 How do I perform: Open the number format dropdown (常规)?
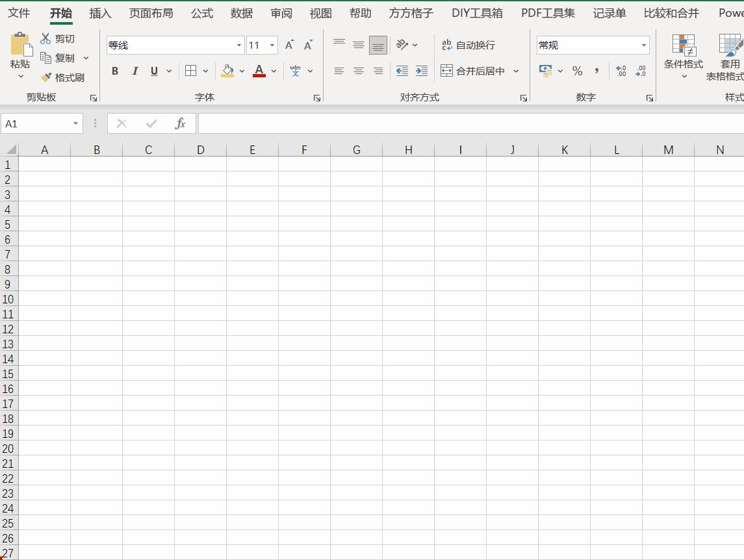(643, 45)
